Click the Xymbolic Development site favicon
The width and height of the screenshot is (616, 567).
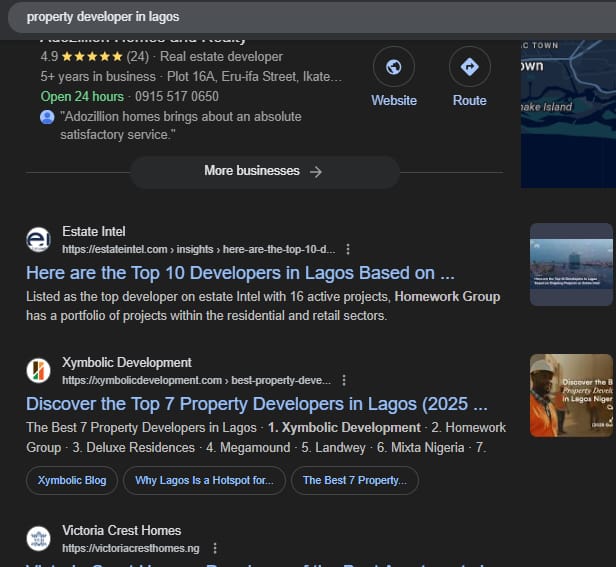[38, 371]
